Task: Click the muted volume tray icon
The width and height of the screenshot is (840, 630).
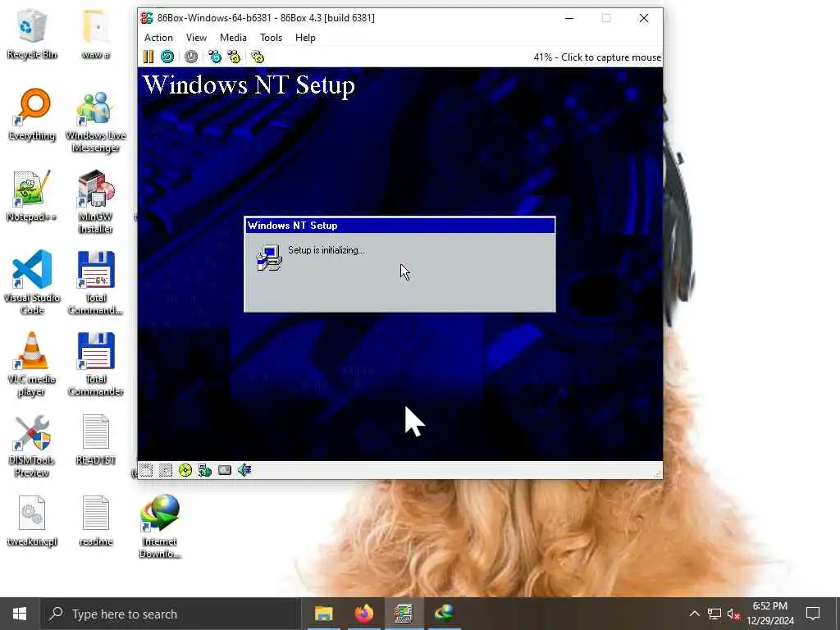Action: pos(733,614)
